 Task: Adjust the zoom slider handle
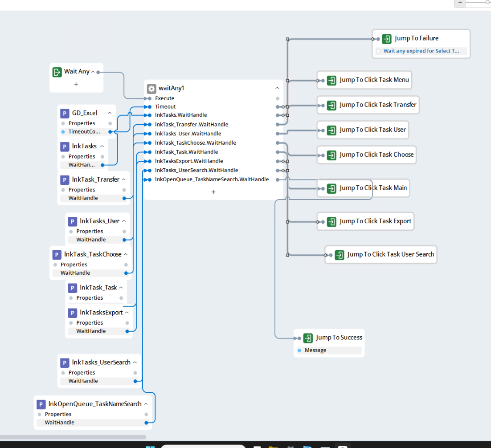[x=487, y=2]
